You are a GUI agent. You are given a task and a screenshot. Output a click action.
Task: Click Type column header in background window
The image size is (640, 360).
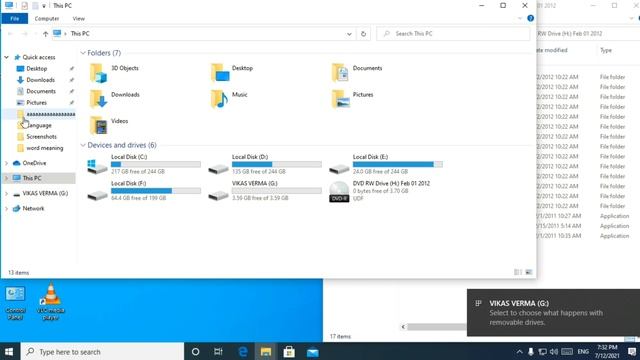[x=606, y=50]
